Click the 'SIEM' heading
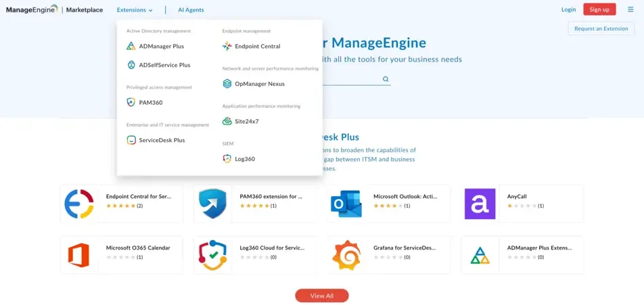The width and height of the screenshot is (644, 305). (227, 143)
